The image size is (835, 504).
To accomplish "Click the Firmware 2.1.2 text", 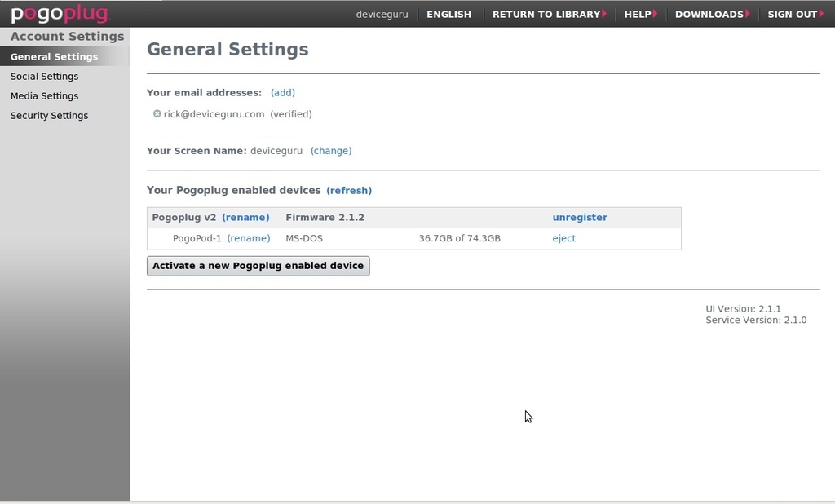I will pos(325,218).
